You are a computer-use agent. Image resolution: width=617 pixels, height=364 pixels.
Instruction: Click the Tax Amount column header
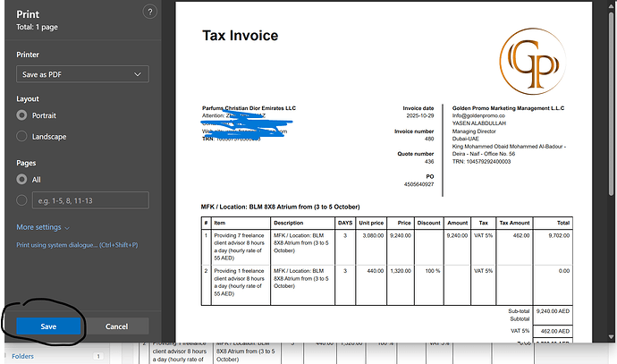pyautogui.click(x=514, y=223)
